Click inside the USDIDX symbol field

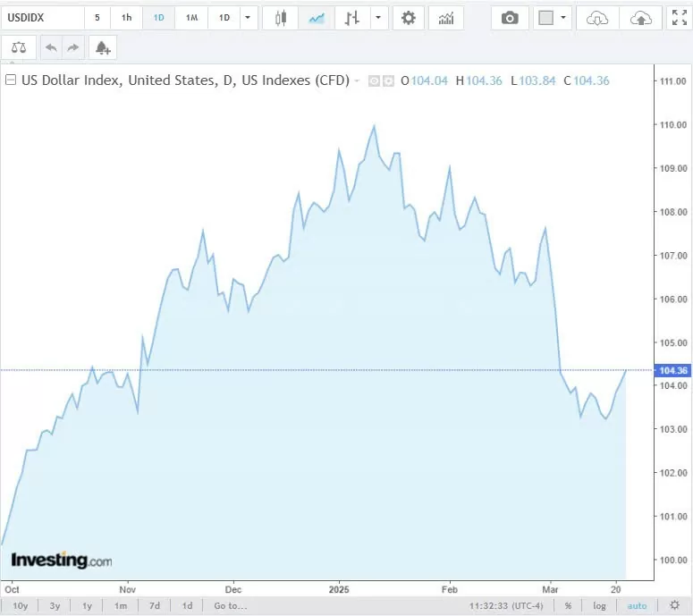click(40, 18)
